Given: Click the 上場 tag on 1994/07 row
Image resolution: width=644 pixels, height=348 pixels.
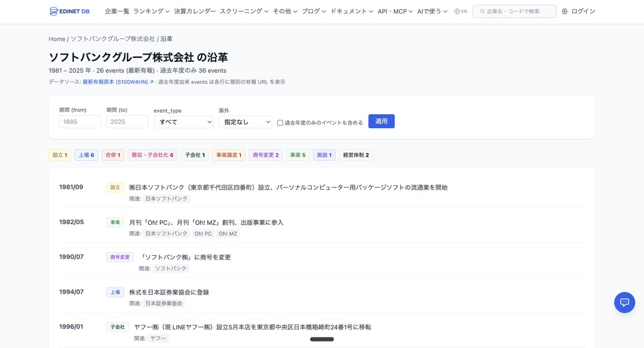Looking at the screenshot, I should [115, 292].
